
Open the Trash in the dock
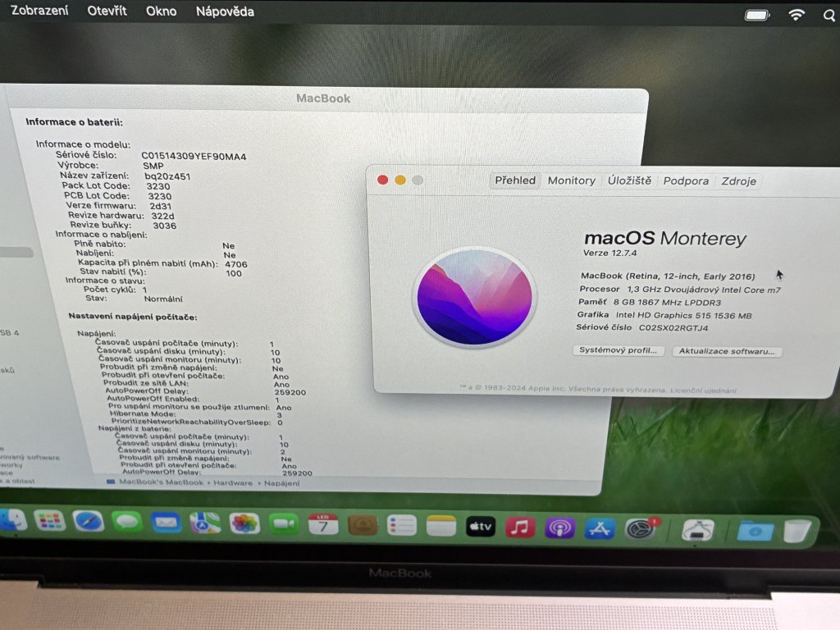797,532
